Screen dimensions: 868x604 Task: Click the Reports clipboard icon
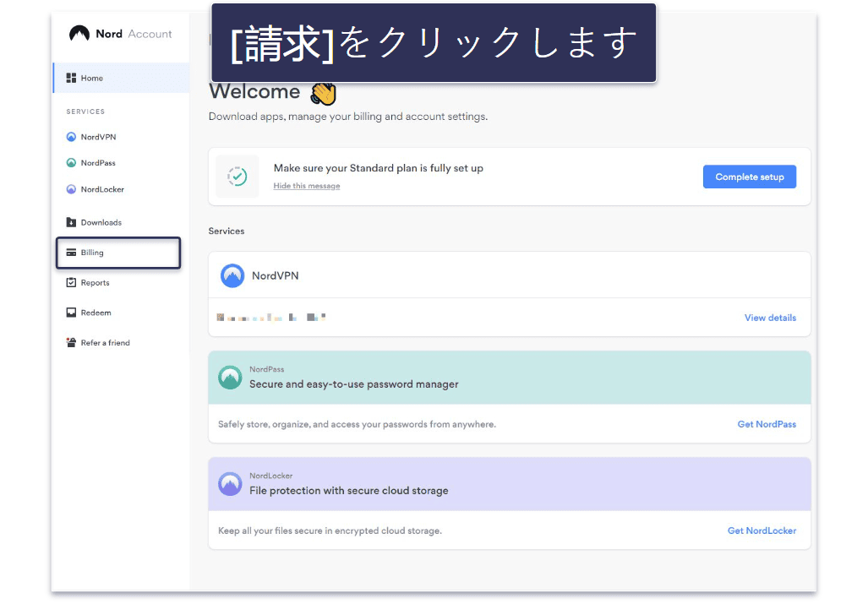tap(71, 283)
